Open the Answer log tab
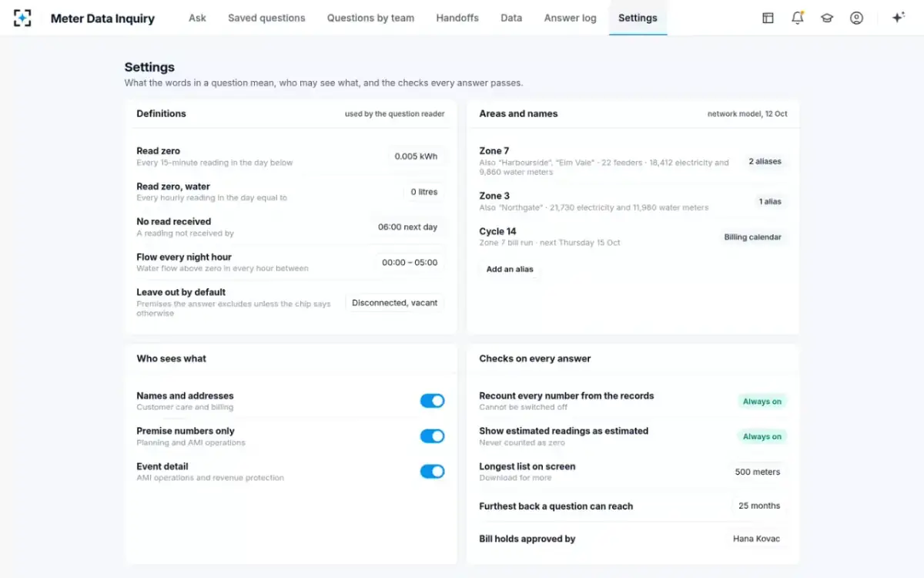The image size is (924, 578). [x=570, y=18]
